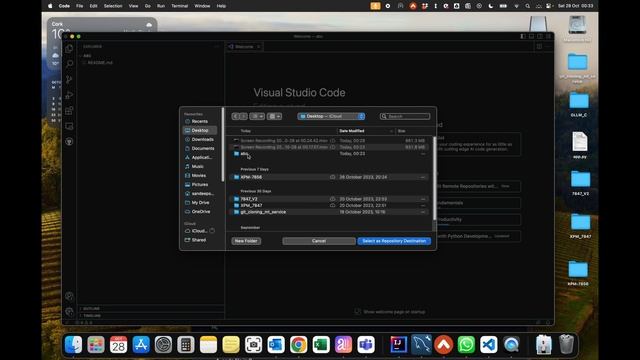The width and height of the screenshot is (640, 360).
Task: Open Google Chrome from the Dock
Action: tap(298, 345)
